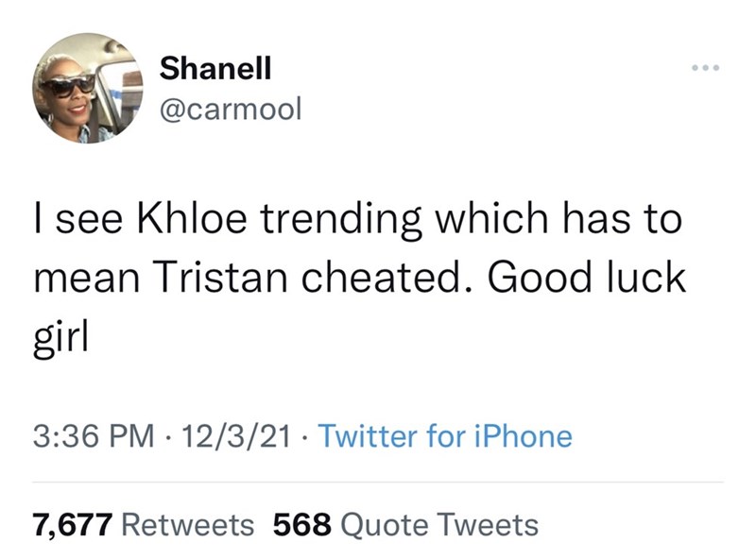Click the @carmool username handle

pyautogui.click(x=231, y=110)
